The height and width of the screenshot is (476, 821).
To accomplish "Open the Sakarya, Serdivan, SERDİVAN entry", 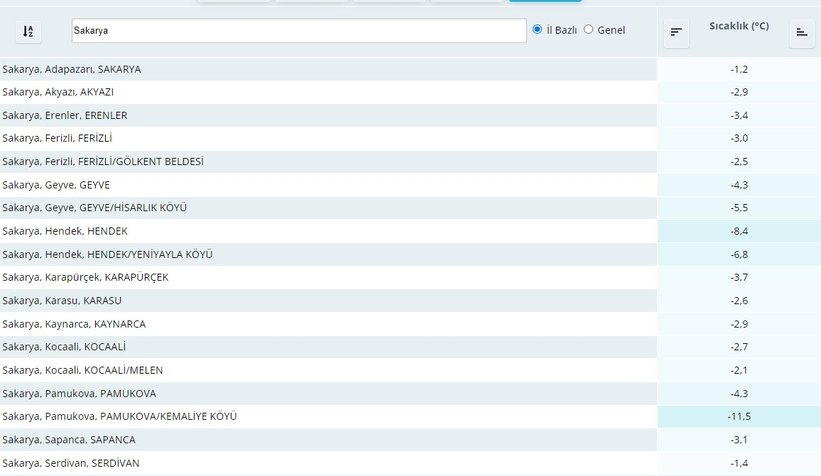I will (x=71, y=463).
